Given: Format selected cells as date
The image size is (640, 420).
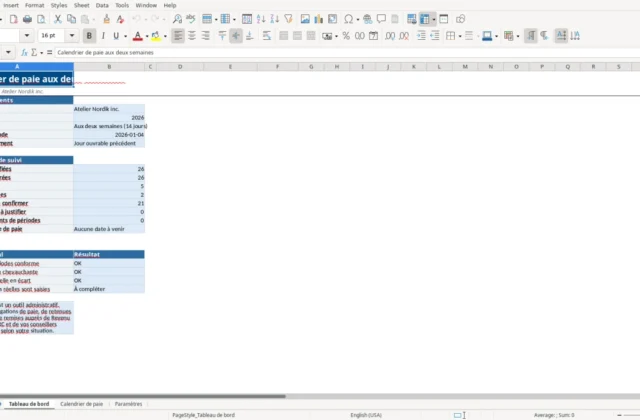Looking at the screenshot, I should [373, 36].
